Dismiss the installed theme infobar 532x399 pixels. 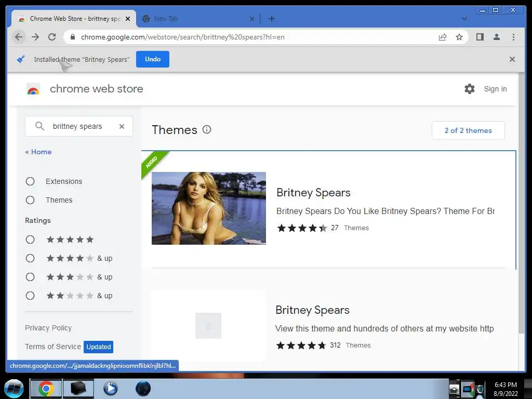[x=512, y=59]
